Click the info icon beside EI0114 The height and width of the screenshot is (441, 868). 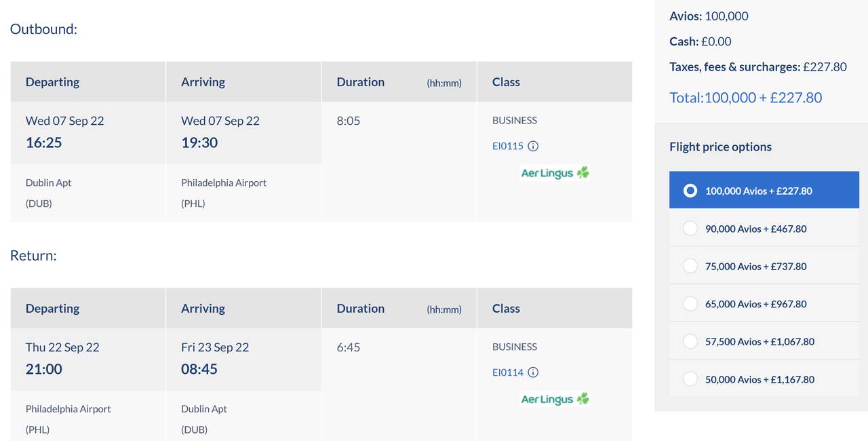point(533,372)
